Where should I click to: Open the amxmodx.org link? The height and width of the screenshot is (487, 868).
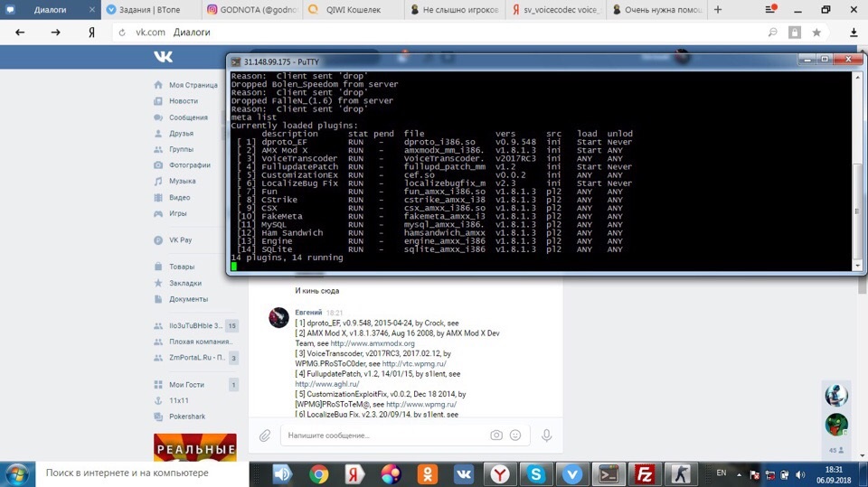(372, 343)
